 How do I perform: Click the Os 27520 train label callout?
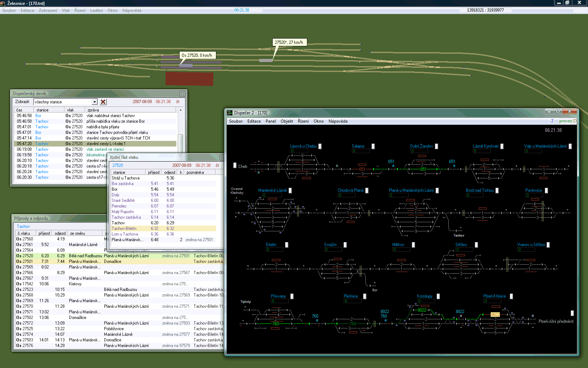[197, 55]
